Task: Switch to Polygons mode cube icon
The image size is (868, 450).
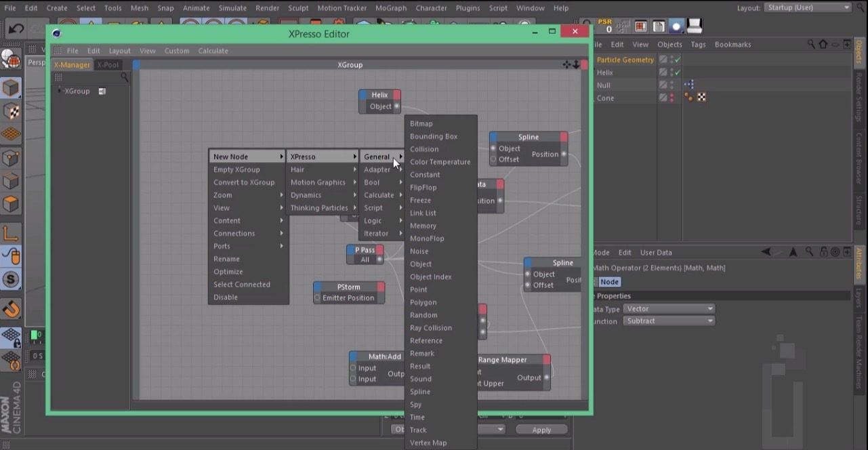Action: 11,204
